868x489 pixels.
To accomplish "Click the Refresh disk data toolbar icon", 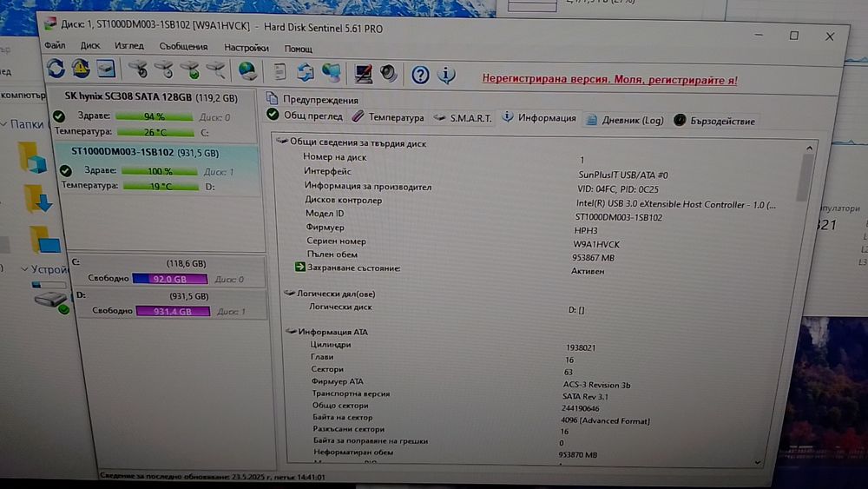I will point(56,69).
